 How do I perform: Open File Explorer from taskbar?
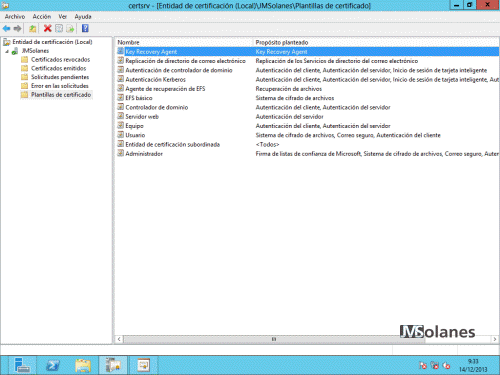coord(83,365)
